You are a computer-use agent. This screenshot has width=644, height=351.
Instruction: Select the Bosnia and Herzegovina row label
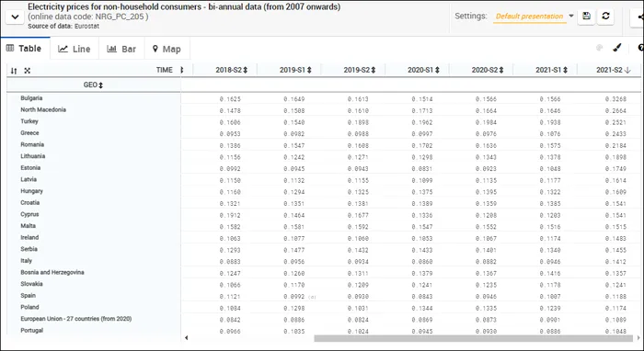click(x=52, y=272)
